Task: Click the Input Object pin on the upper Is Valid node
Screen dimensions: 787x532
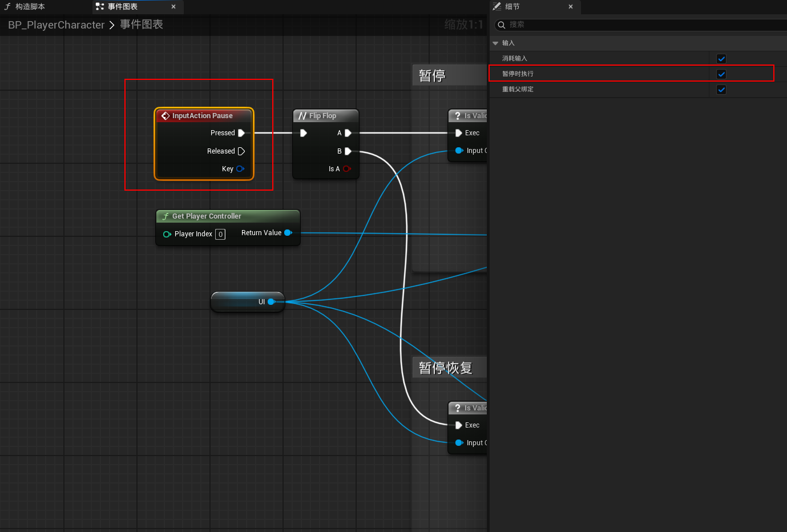Action: point(459,151)
